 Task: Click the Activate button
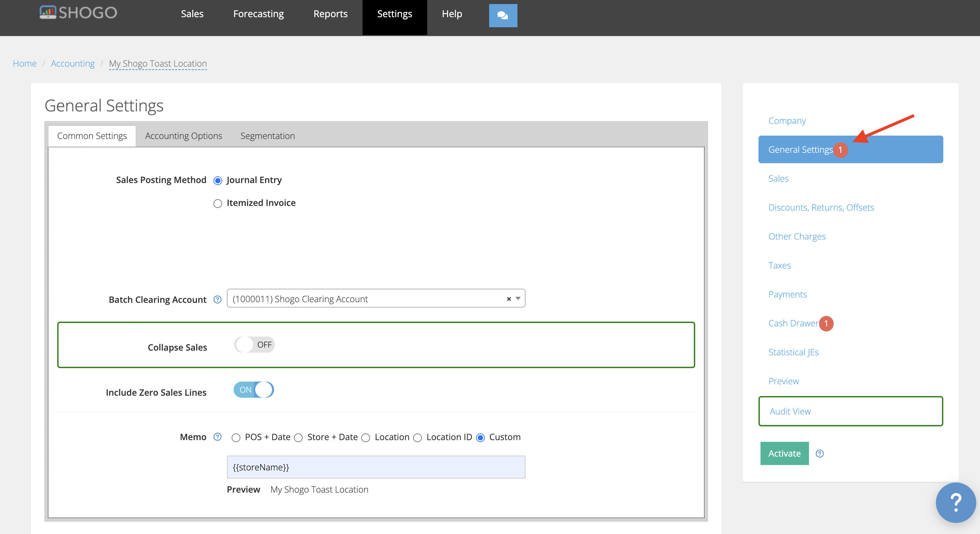[784, 453]
